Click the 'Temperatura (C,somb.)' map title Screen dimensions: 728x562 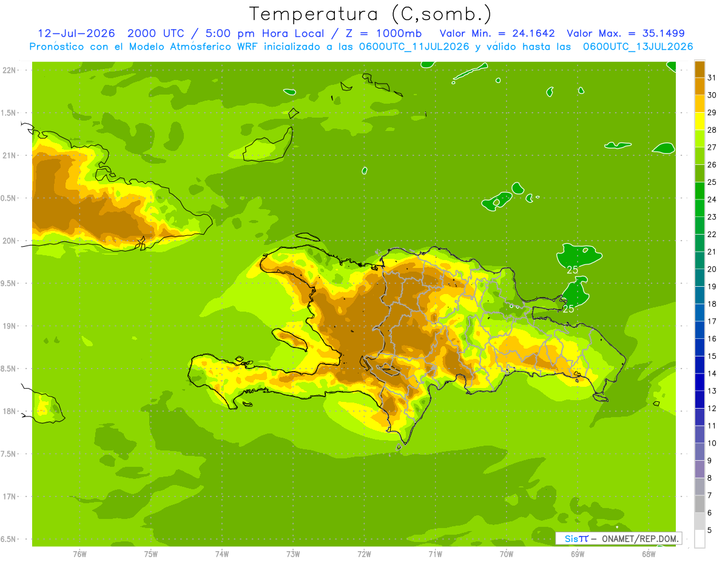pos(371,14)
